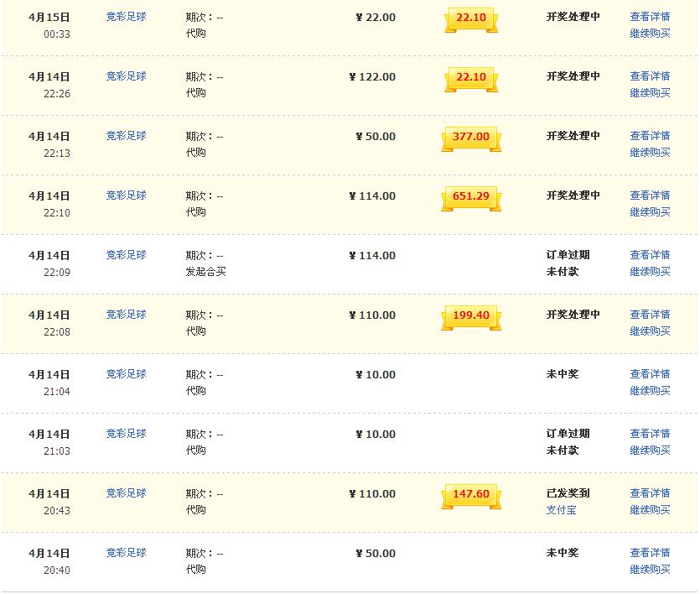The width and height of the screenshot is (700, 594).
Task: Click the 开奖处理中 status of the 22:26 order
Action: tap(573, 76)
